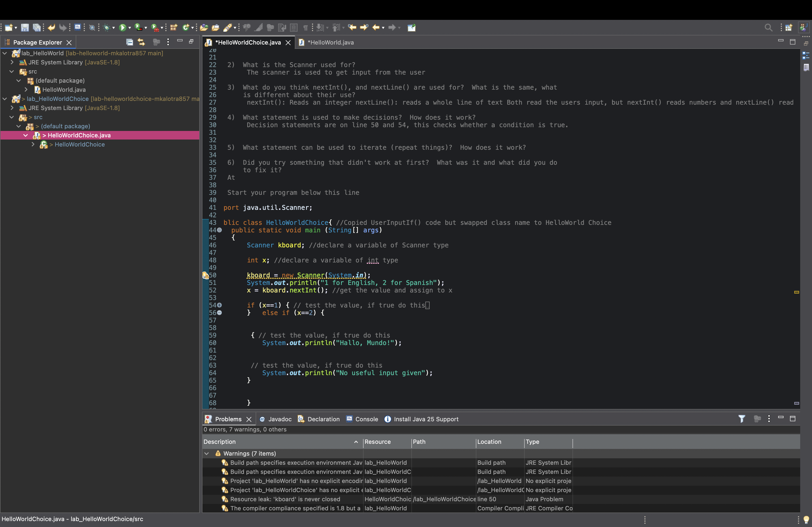812x527 pixels.
Task: Toggle Show Whitespace Characters pilcrow
Action: pyautogui.click(x=305, y=28)
